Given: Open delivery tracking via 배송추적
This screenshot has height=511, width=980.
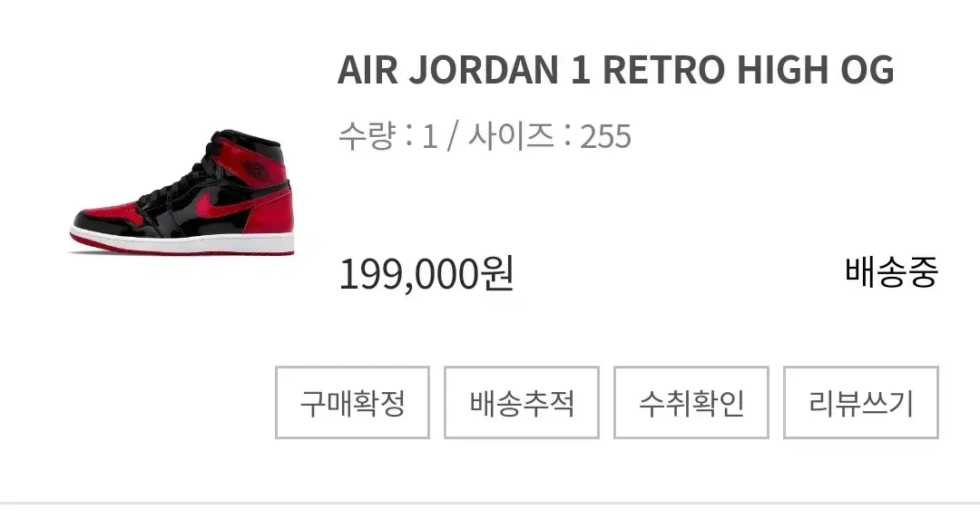Looking at the screenshot, I should [522, 402].
